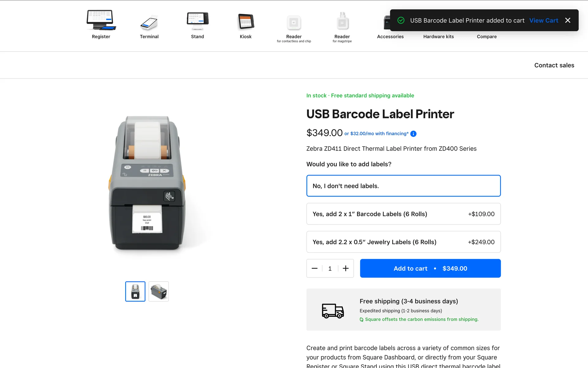
Task: Open the Kiosk hardware icon
Action: point(246,22)
